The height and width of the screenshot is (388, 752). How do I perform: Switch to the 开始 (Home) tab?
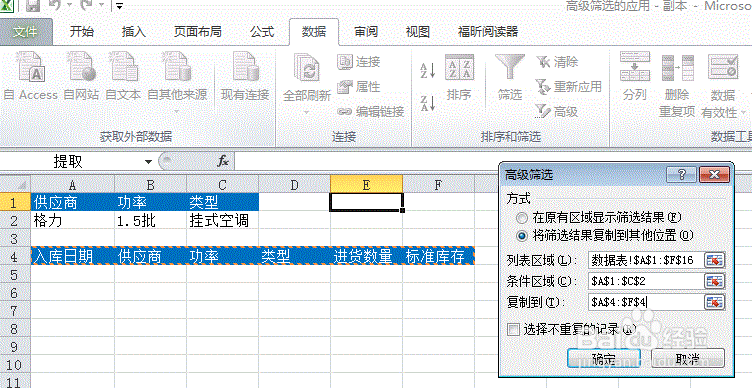coord(82,32)
